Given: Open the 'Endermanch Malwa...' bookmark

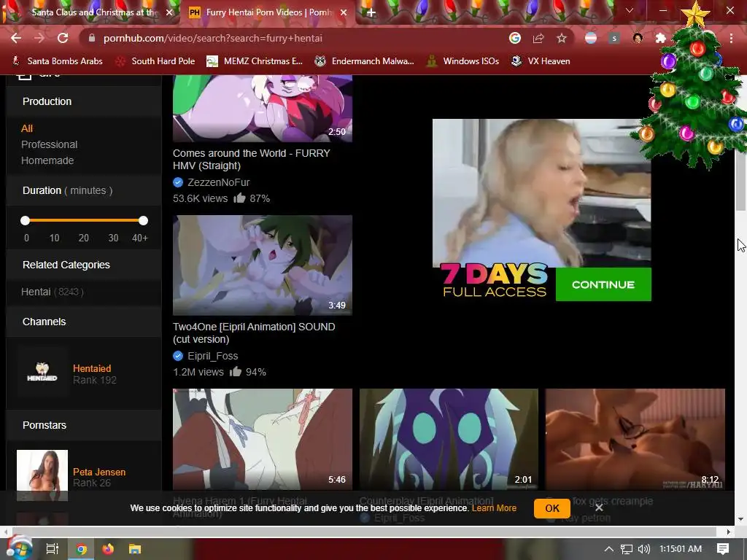Looking at the screenshot, I should 365,61.
